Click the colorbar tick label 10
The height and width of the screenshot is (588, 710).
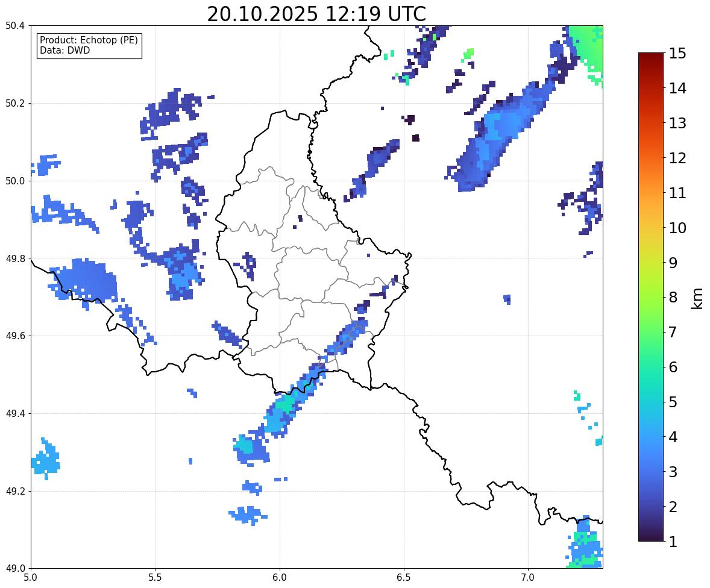pos(677,228)
